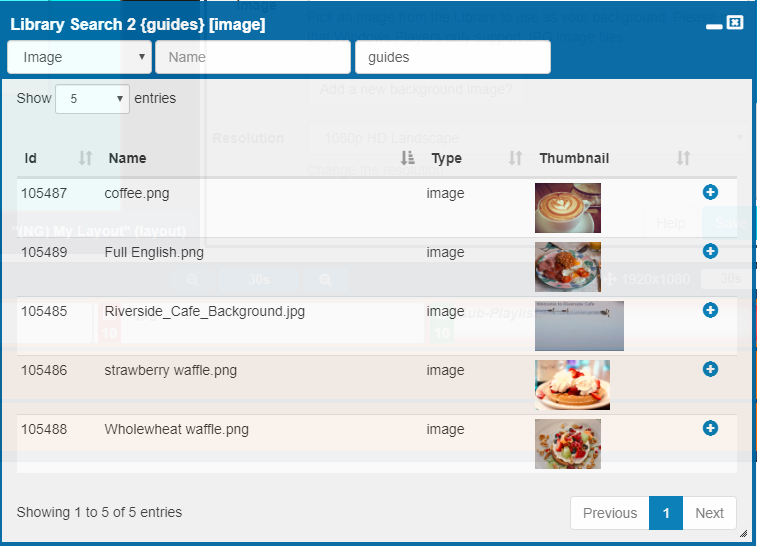Add coffee.png using its plus icon

(x=710, y=192)
